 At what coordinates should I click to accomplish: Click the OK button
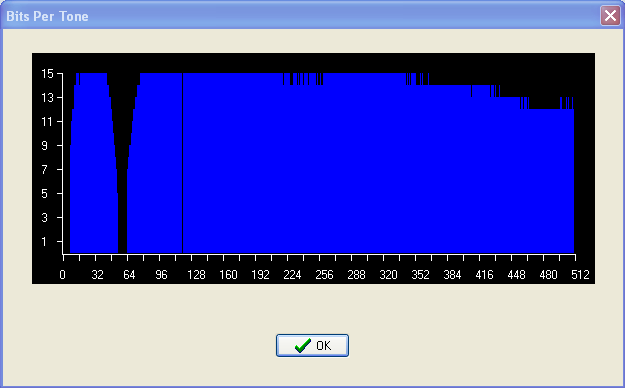tap(312, 345)
